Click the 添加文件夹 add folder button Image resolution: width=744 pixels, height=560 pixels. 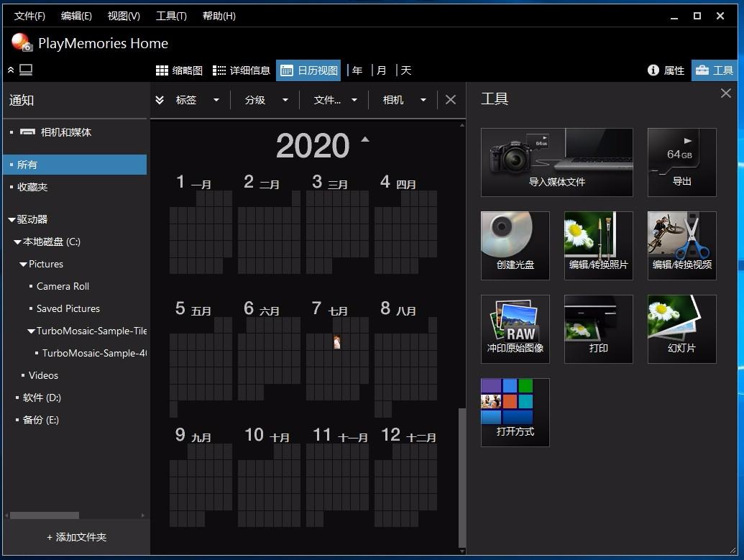pyautogui.click(x=76, y=537)
